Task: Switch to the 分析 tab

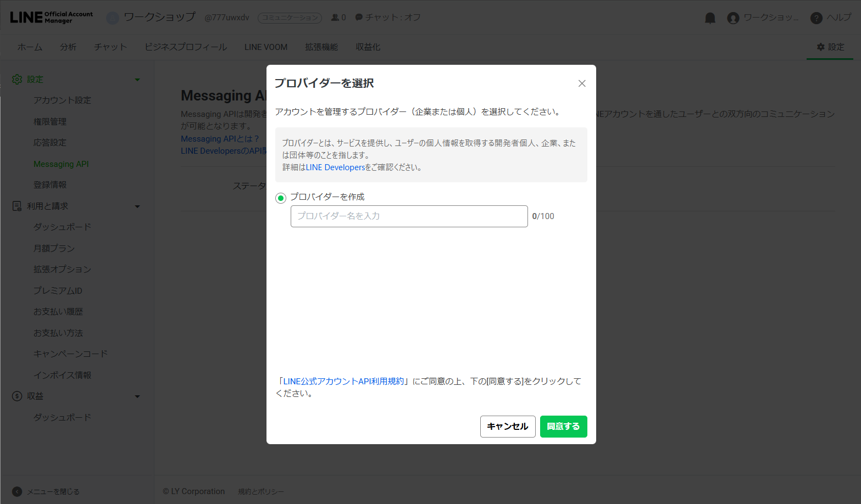Action: click(68, 47)
